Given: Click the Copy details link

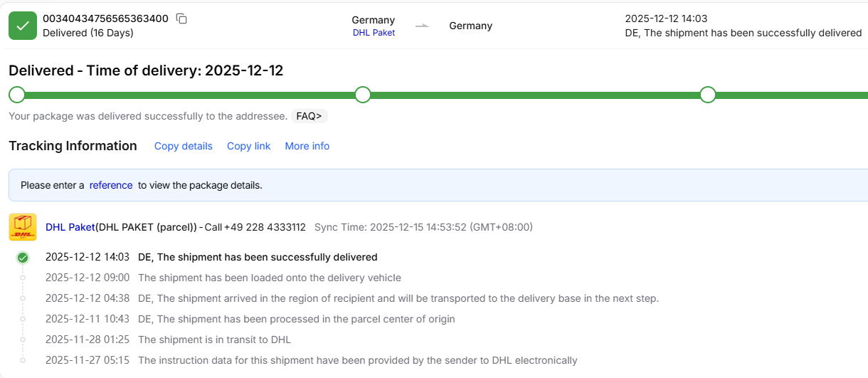Looking at the screenshot, I should pyautogui.click(x=183, y=146).
